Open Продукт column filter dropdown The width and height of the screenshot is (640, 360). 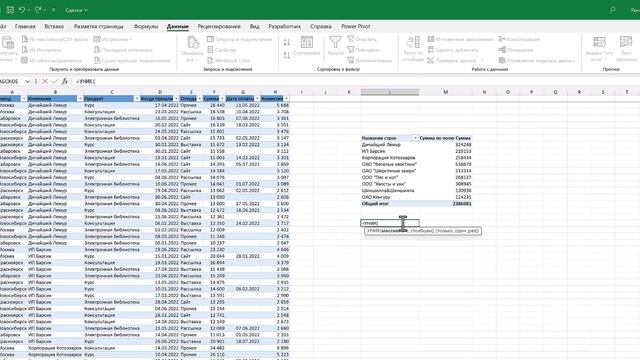click(137, 99)
